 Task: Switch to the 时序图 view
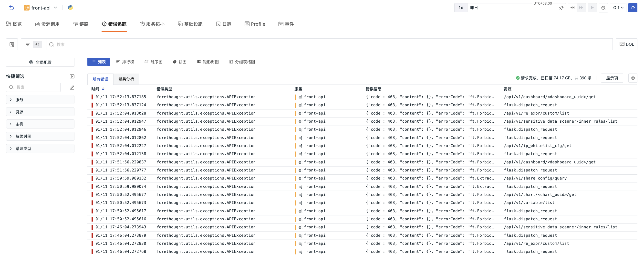tap(153, 62)
